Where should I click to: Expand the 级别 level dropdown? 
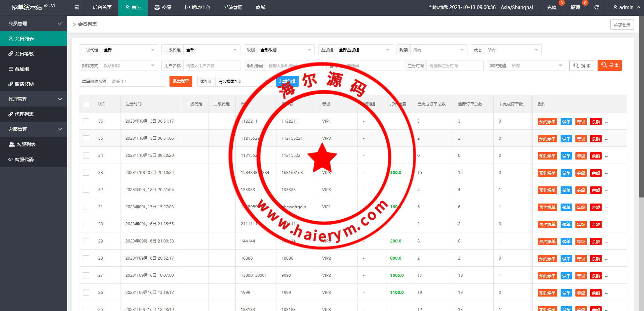pyautogui.click(x=286, y=50)
